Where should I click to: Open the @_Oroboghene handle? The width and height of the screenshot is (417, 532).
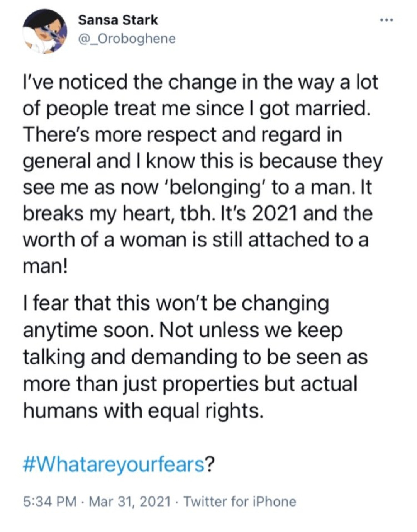127,39
